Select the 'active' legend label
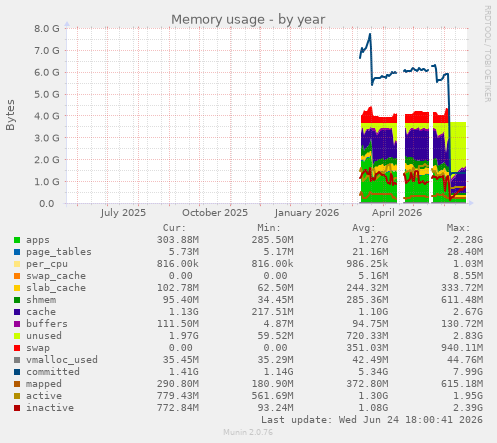497x443 pixels. click(x=44, y=396)
